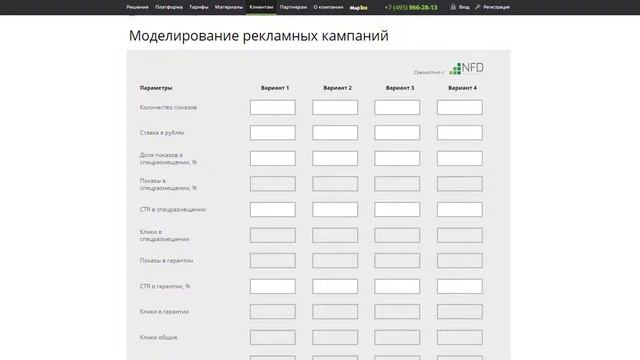Click the key icon beside Регистрация
This screenshot has width=640, height=360.
(x=478, y=7)
